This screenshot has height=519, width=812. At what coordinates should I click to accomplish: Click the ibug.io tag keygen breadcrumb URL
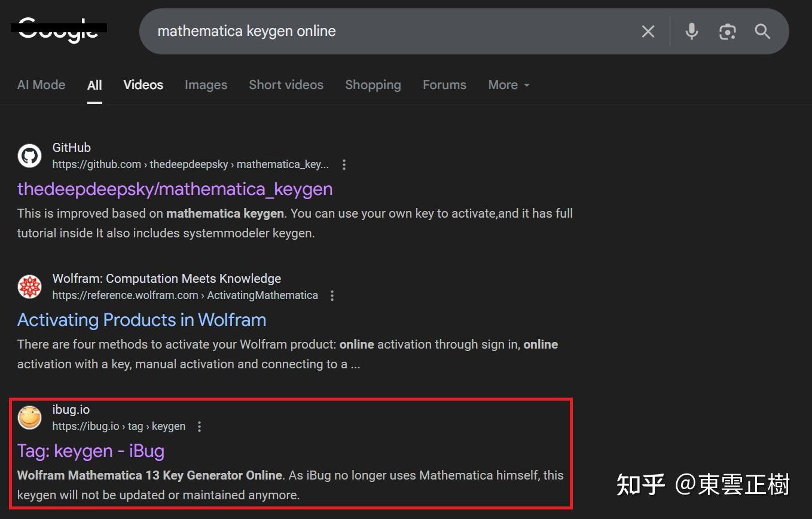point(119,426)
